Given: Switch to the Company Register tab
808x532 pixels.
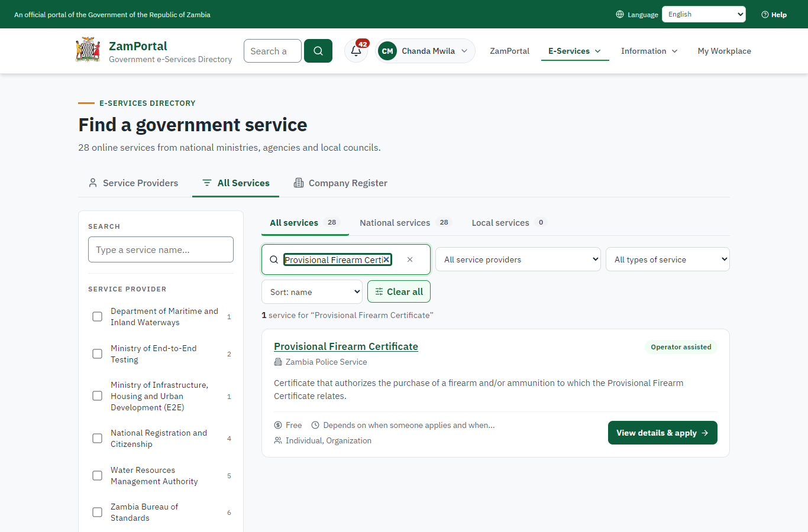Looking at the screenshot, I should (x=341, y=183).
